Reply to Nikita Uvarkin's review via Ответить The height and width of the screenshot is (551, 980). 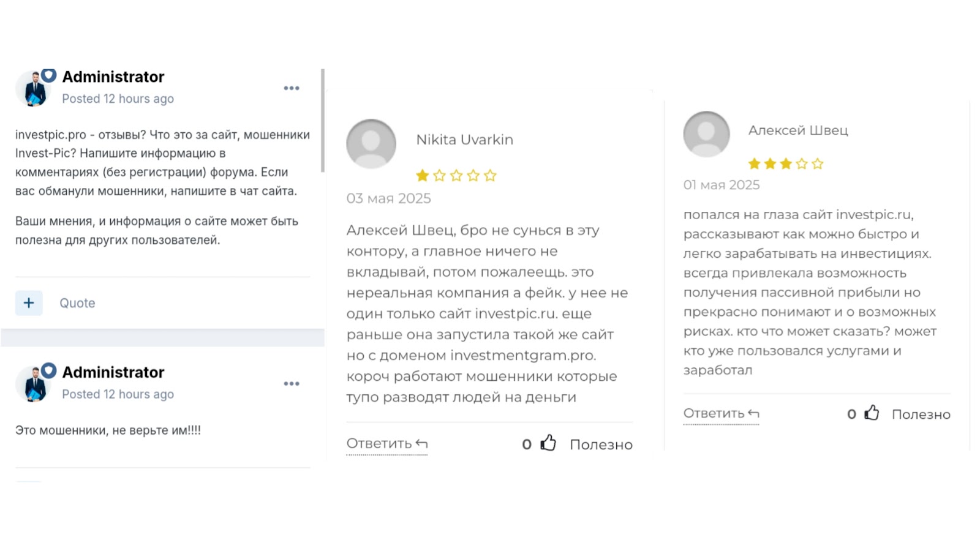tap(386, 444)
